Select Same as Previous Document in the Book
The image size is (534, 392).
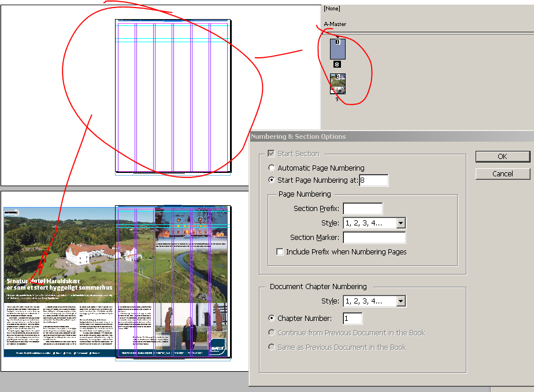point(272,347)
